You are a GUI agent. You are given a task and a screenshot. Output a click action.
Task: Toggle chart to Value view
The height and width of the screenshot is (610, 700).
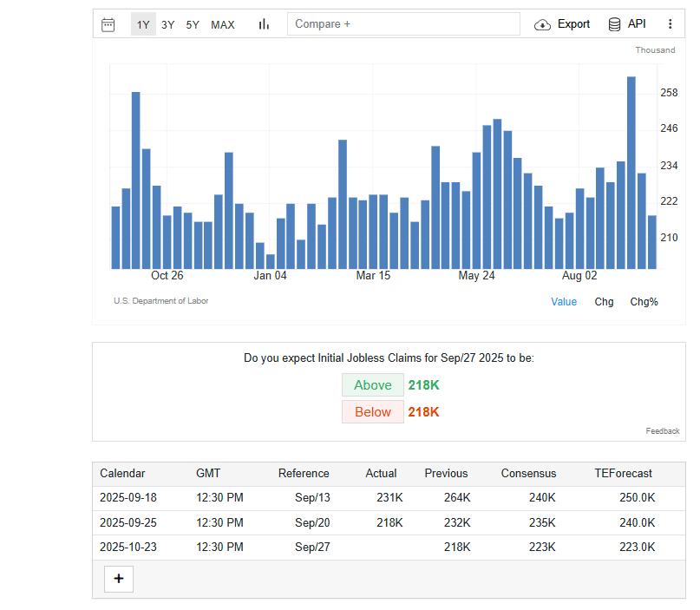click(564, 302)
